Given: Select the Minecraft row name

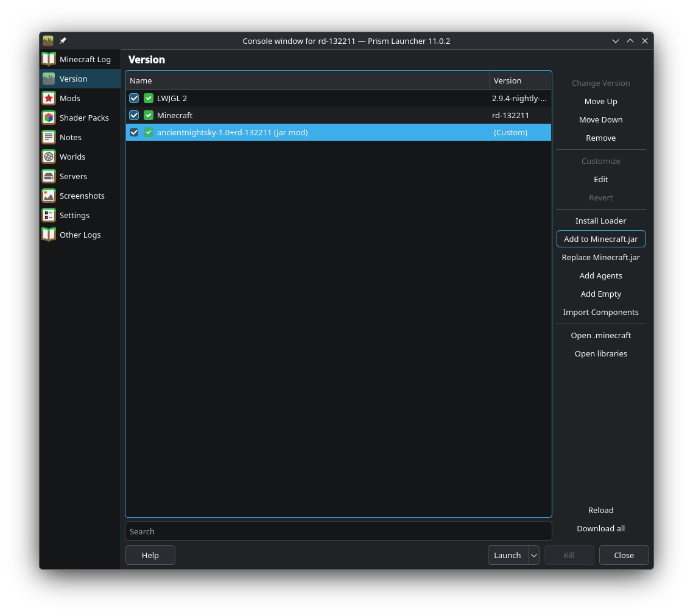Looking at the screenshot, I should coord(175,115).
